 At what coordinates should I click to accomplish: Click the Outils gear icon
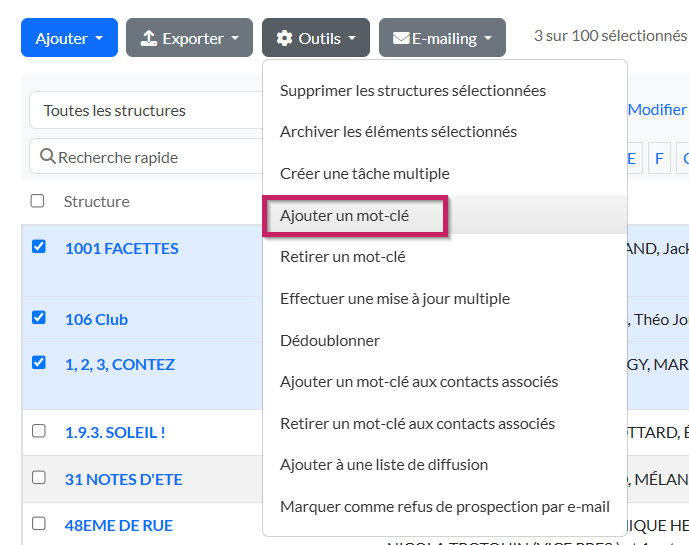[x=285, y=38]
